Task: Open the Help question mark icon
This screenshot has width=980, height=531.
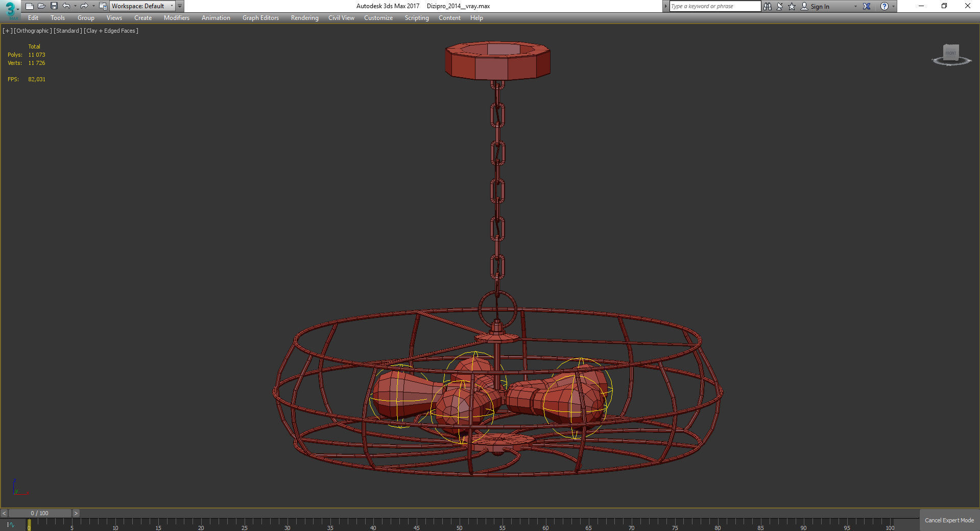Action: pos(885,6)
